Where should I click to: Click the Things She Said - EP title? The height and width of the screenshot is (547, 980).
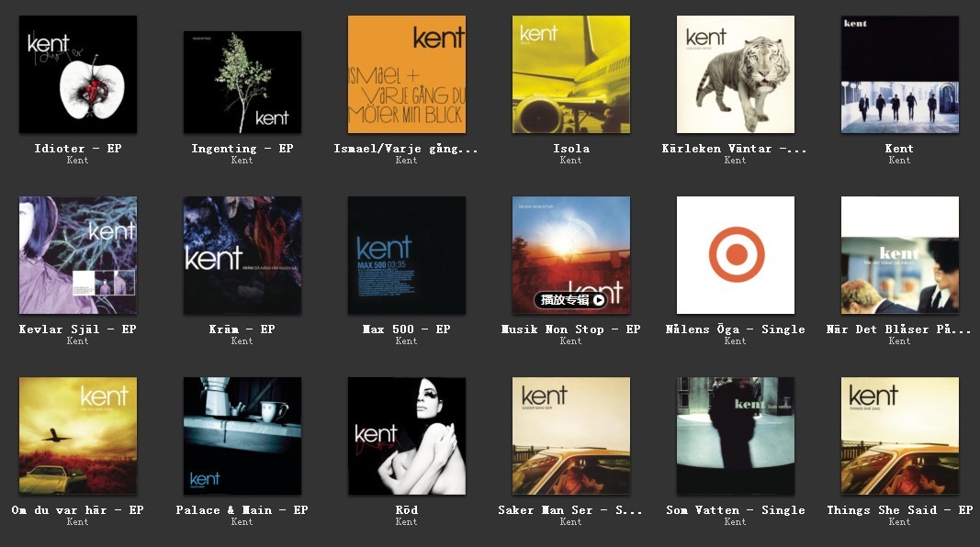pos(899,510)
